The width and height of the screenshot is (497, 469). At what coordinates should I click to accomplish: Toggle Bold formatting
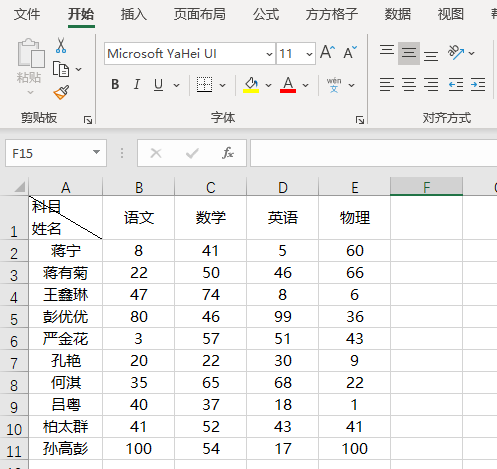pyautogui.click(x=115, y=85)
